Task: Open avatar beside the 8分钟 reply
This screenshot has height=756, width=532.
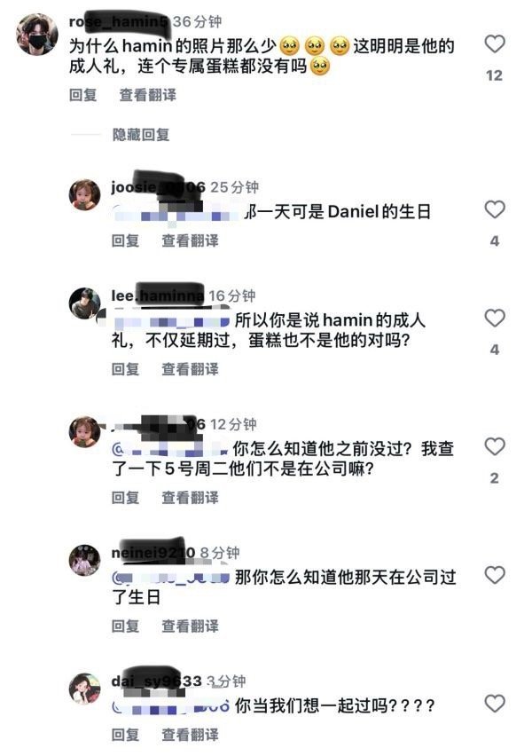Action: click(85, 560)
